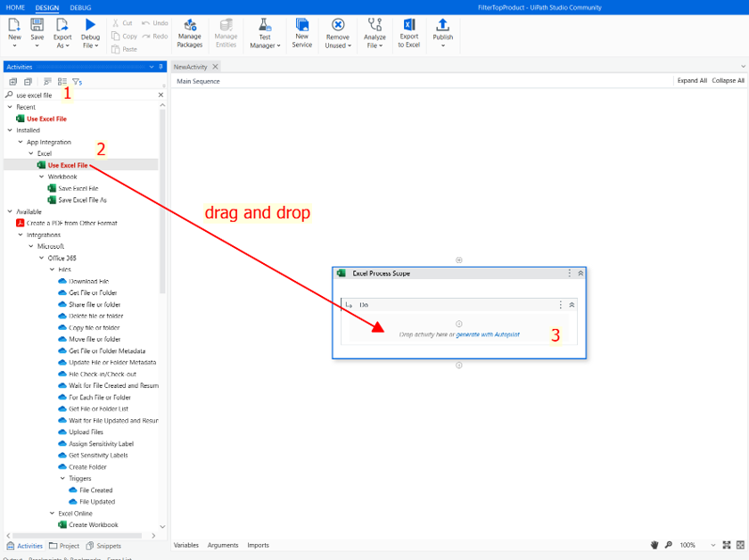The height and width of the screenshot is (560, 749).
Task: Click the generate with Autopilot link
Action: tap(488, 334)
